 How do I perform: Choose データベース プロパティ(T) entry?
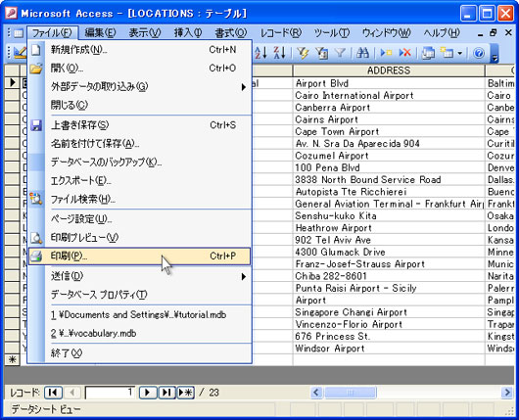click(x=139, y=295)
